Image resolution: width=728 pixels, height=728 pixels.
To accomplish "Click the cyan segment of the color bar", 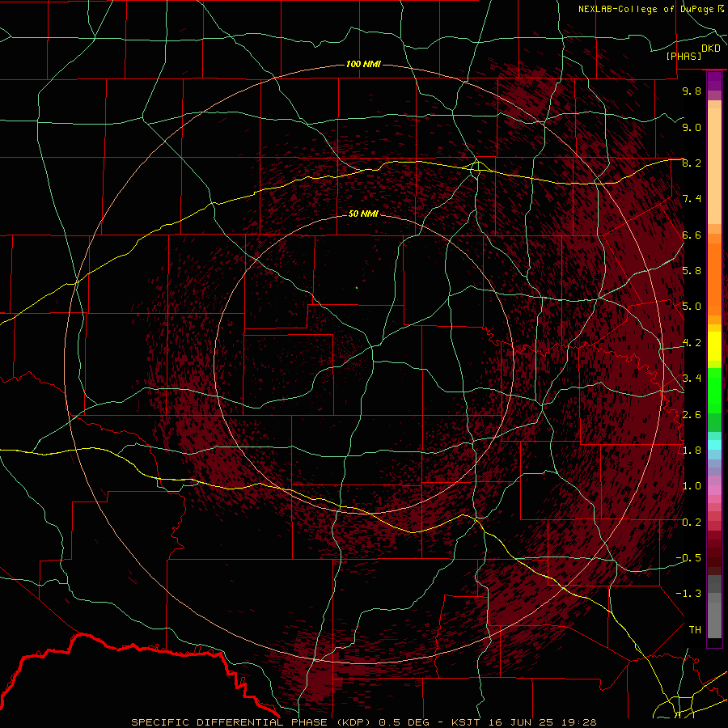I will click(714, 445).
